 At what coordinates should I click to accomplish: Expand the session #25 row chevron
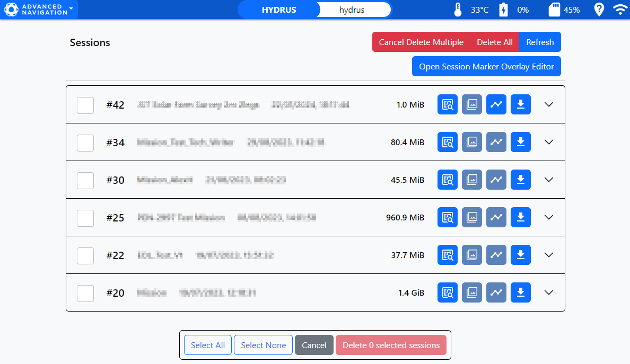click(x=549, y=217)
